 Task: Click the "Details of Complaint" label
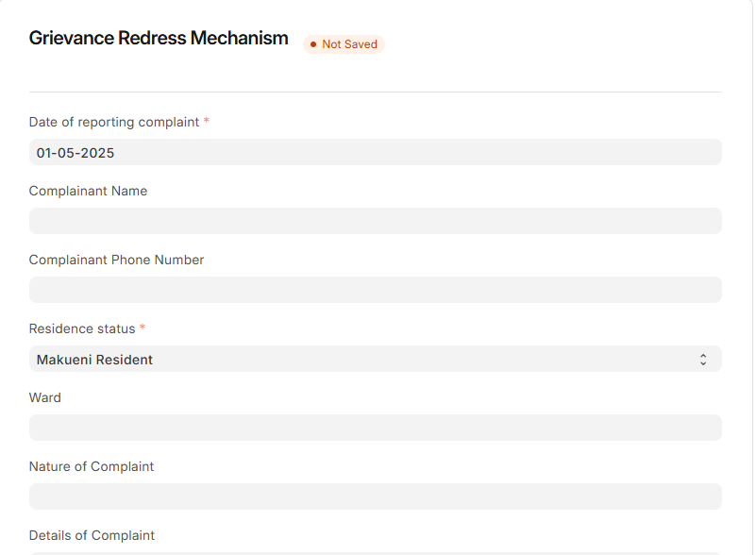point(92,535)
